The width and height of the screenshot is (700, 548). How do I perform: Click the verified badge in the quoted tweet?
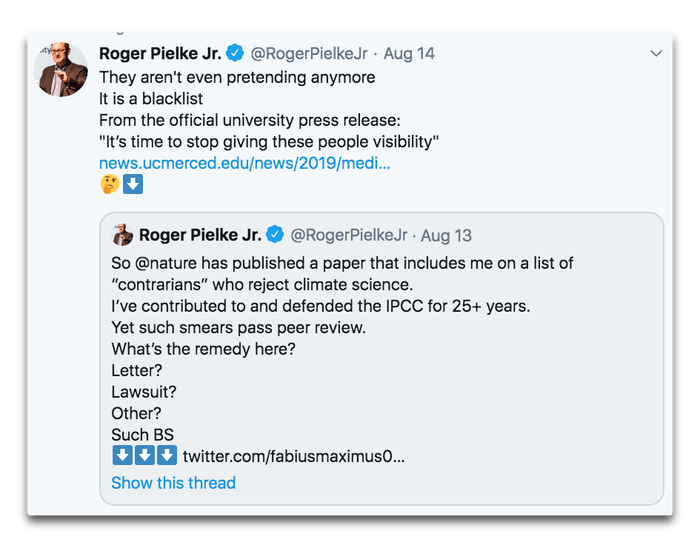click(276, 236)
